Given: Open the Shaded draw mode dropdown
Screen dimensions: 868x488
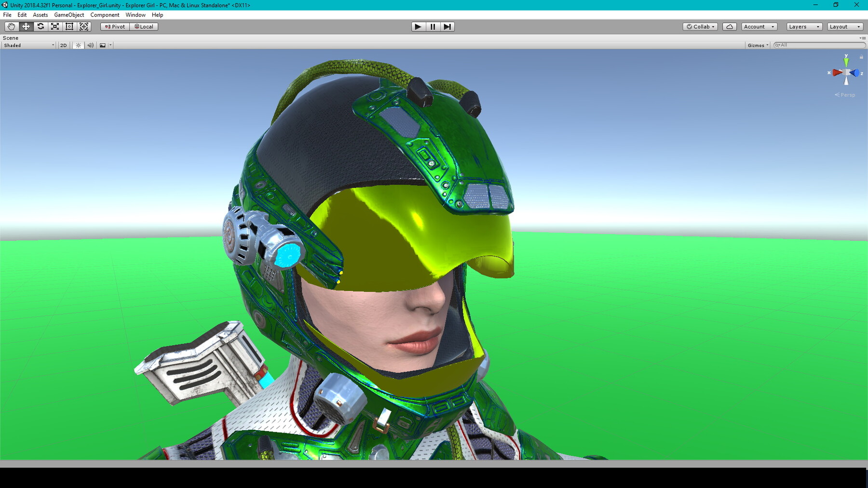Looking at the screenshot, I should point(27,45).
